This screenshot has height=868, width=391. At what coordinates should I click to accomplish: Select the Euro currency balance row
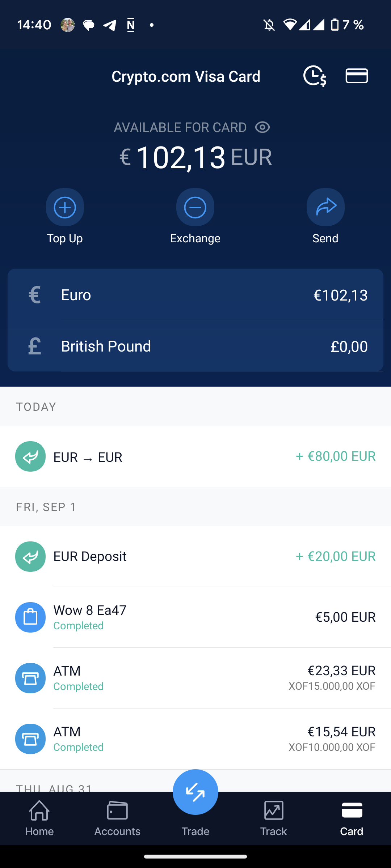click(195, 295)
